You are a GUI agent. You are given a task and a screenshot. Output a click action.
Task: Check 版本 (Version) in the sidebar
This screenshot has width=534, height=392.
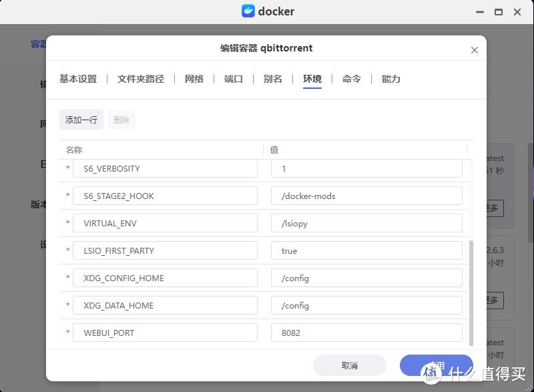[x=39, y=204]
